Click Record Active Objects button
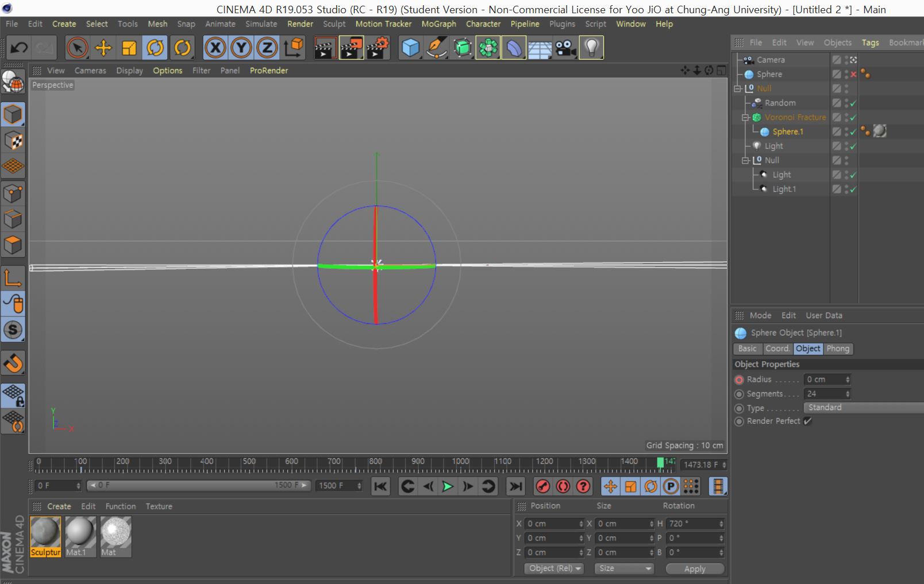 point(542,486)
